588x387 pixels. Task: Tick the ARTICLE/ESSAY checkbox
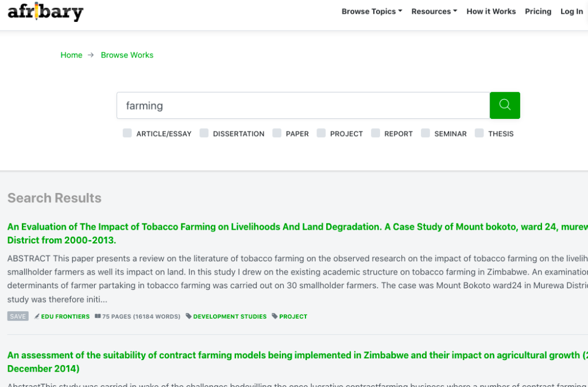[x=127, y=133]
